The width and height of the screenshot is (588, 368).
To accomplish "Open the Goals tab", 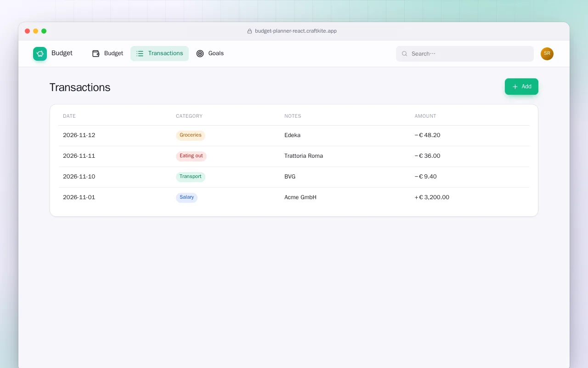I will pyautogui.click(x=210, y=53).
